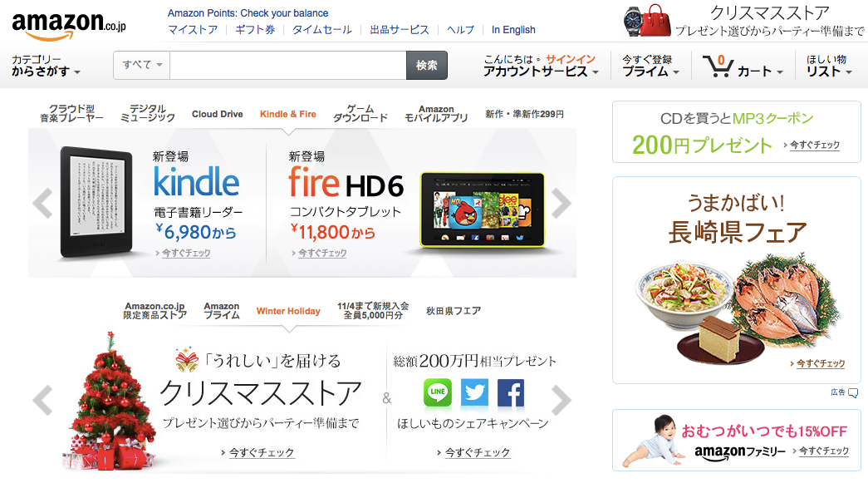Click the 検索 search button
Screen dimensions: 868x483
coord(427,66)
